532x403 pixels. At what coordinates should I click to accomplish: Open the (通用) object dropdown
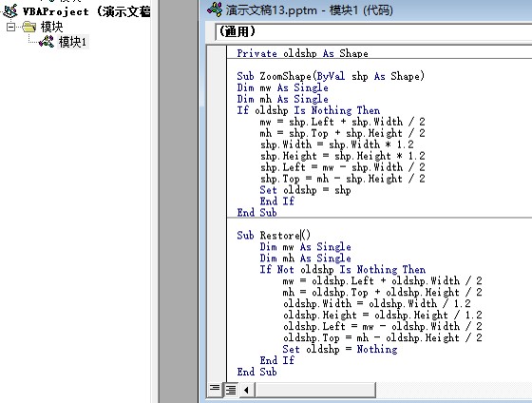pyautogui.click(x=373, y=32)
